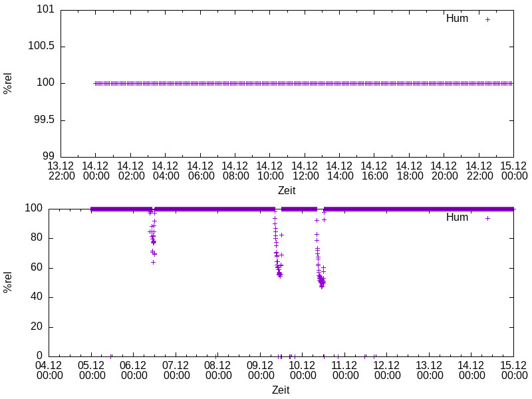The image size is (532, 399).
Task: Click the lowest data point in the deepest humidity dip
Action: pos(322,287)
